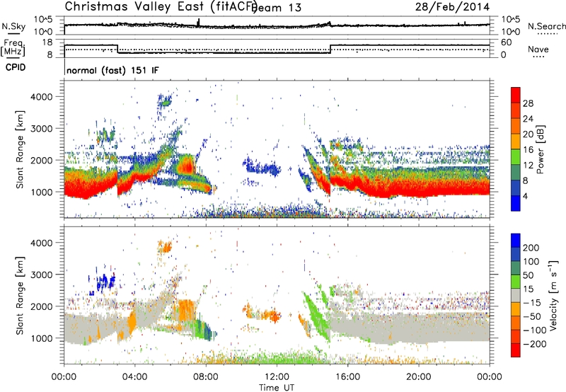Click the '08:00' time axis tick label

tap(206, 377)
